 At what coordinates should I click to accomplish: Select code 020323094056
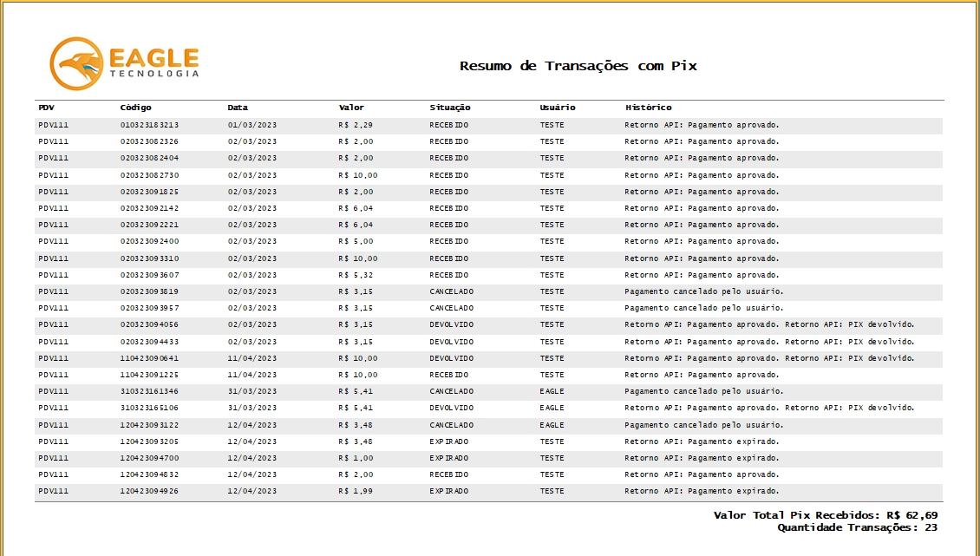149,324
